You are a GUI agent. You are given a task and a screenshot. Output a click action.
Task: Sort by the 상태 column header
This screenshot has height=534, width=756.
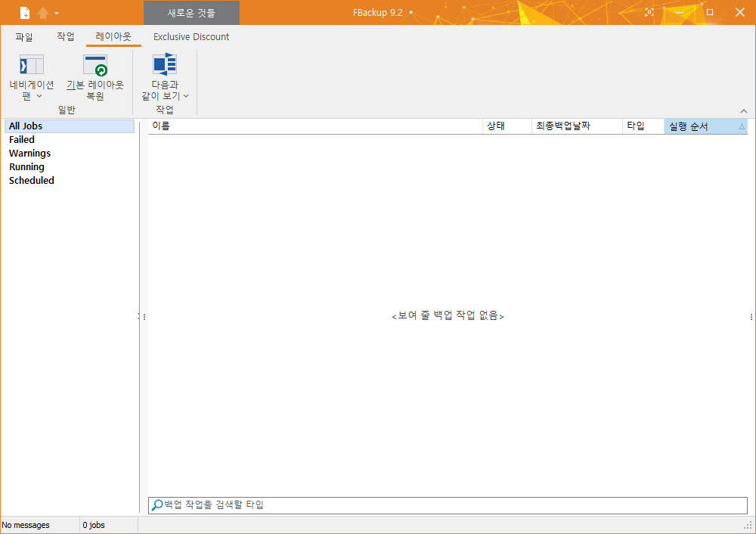(x=507, y=126)
